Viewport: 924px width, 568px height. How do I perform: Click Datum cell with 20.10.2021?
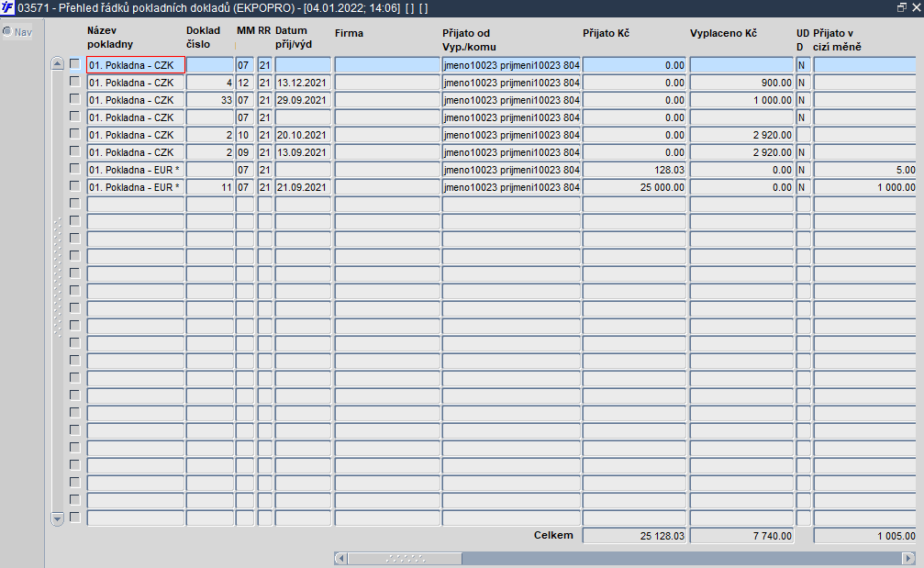[x=303, y=135]
